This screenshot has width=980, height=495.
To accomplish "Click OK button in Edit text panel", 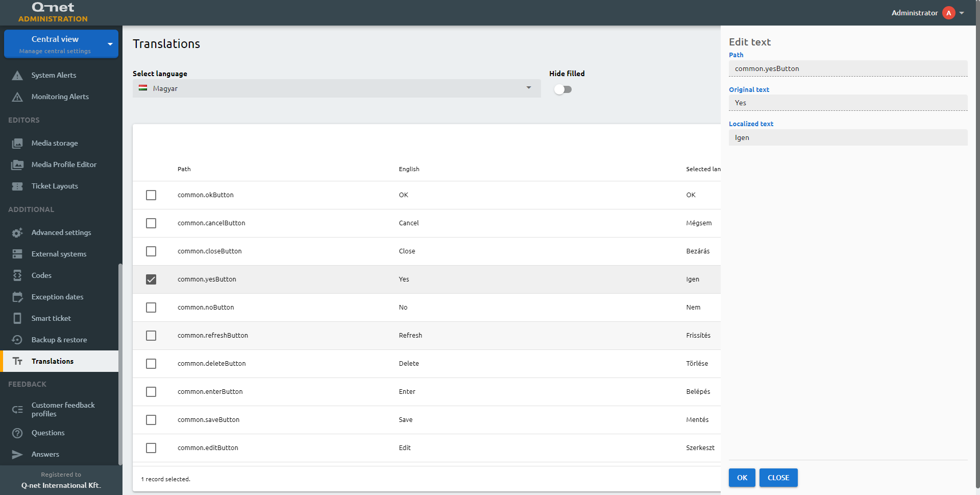I will click(x=742, y=478).
